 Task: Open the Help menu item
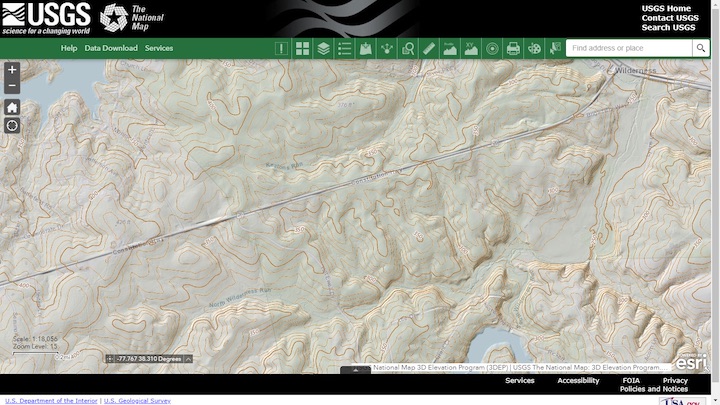pyautogui.click(x=68, y=48)
